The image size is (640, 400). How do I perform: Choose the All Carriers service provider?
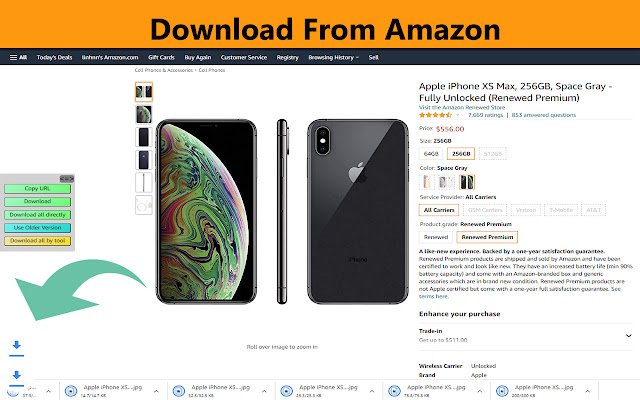[439, 210]
